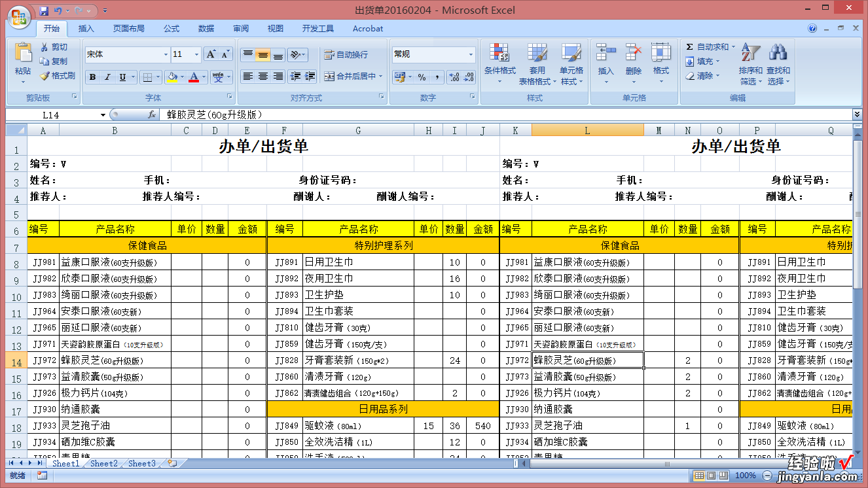868x488 pixels.
Task: Toggle bold formatting
Action: click(92, 77)
